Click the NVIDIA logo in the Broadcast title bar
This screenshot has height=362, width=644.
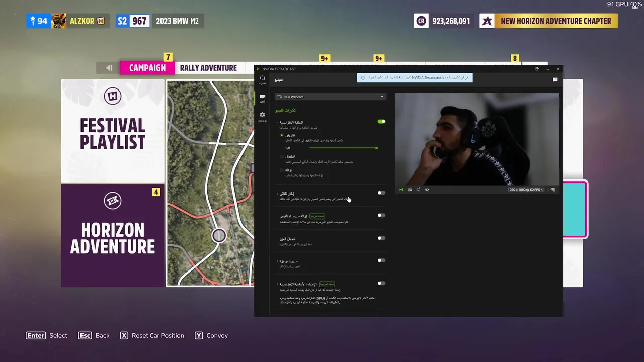(258, 69)
